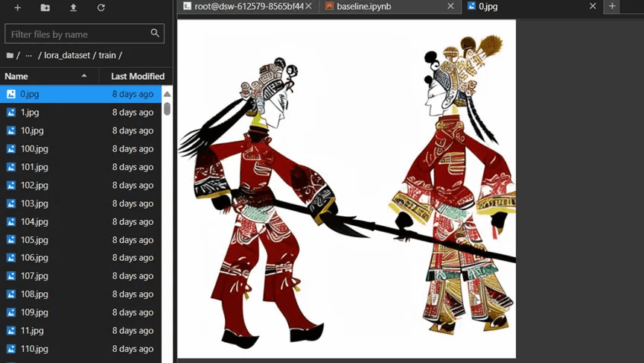Open the train breadcrumb
Image resolution: width=644 pixels, height=363 pixels.
click(107, 55)
